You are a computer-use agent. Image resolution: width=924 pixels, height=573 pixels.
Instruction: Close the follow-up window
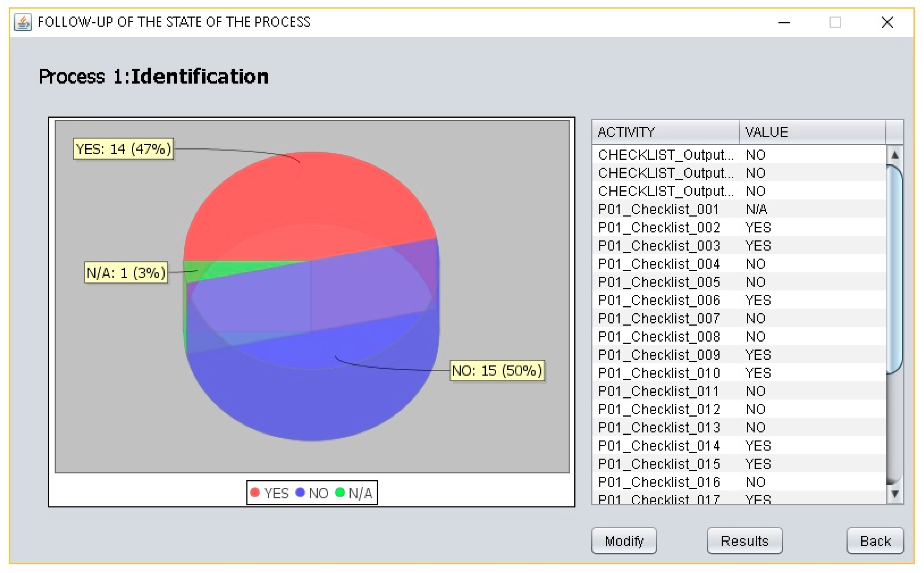[x=887, y=22]
